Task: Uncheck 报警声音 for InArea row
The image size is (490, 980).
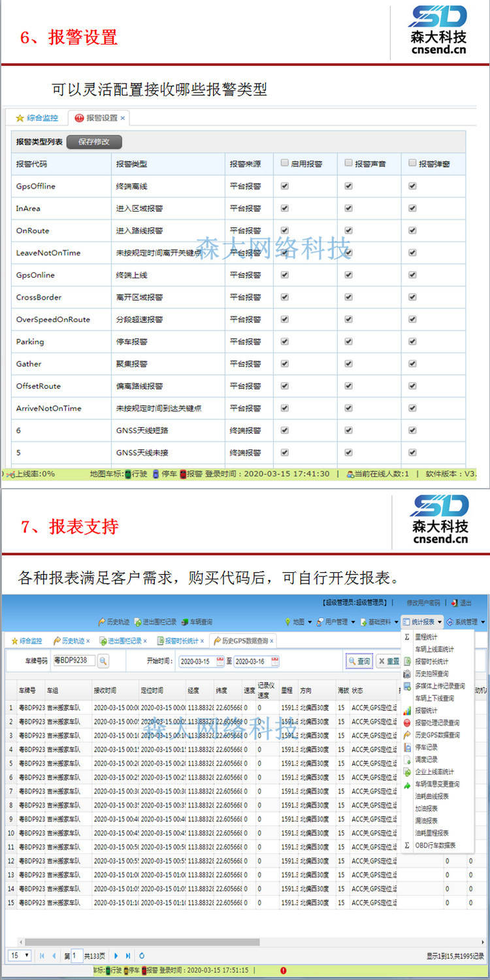Action: click(349, 208)
